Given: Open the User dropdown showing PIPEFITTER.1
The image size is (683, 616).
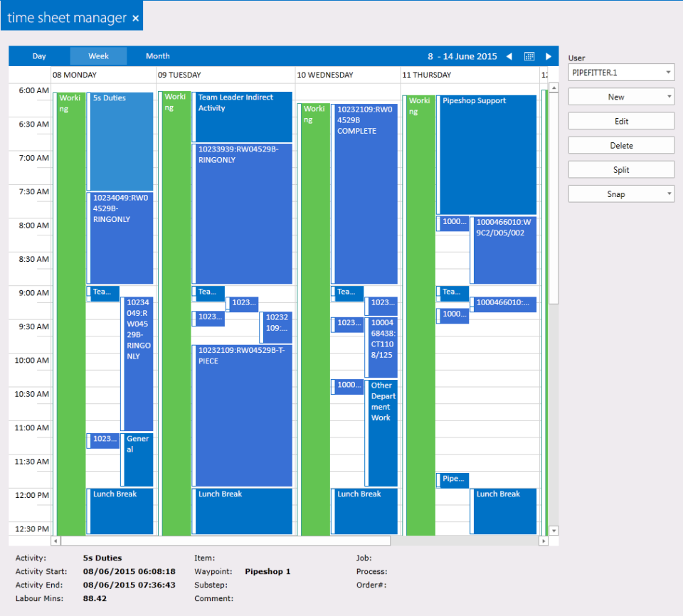Looking at the screenshot, I should (667, 72).
